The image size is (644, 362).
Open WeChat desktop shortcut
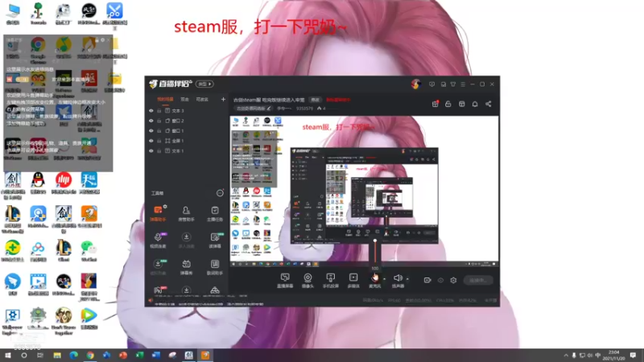(89, 251)
